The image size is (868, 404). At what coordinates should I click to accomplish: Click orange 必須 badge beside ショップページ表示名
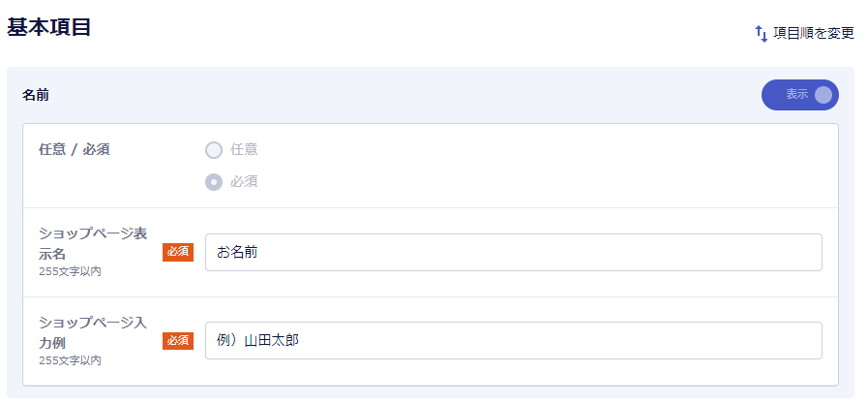click(178, 253)
